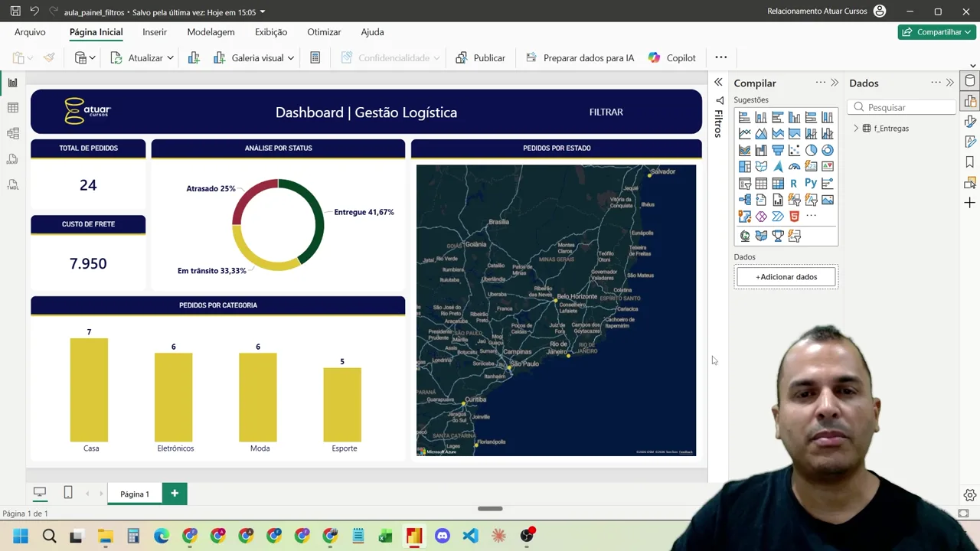This screenshot has height=551, width=980.
Task: Click the Casa bar in category chart
Action: pos(89,390)
